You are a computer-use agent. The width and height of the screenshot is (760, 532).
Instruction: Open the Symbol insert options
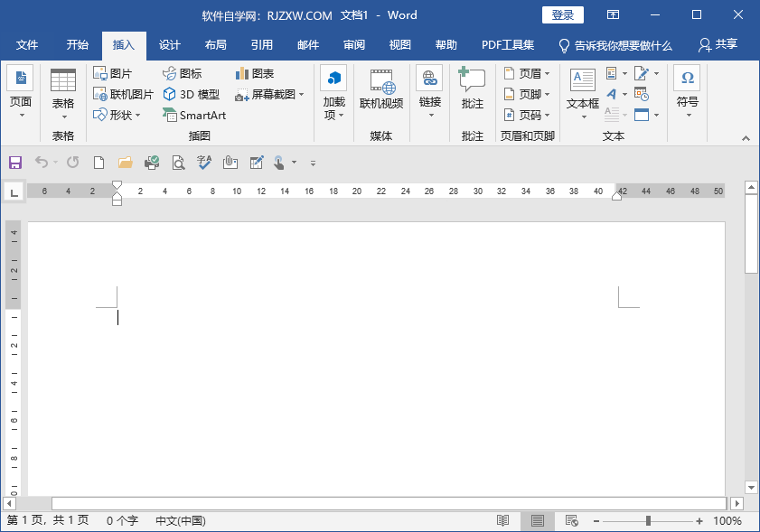687,94
